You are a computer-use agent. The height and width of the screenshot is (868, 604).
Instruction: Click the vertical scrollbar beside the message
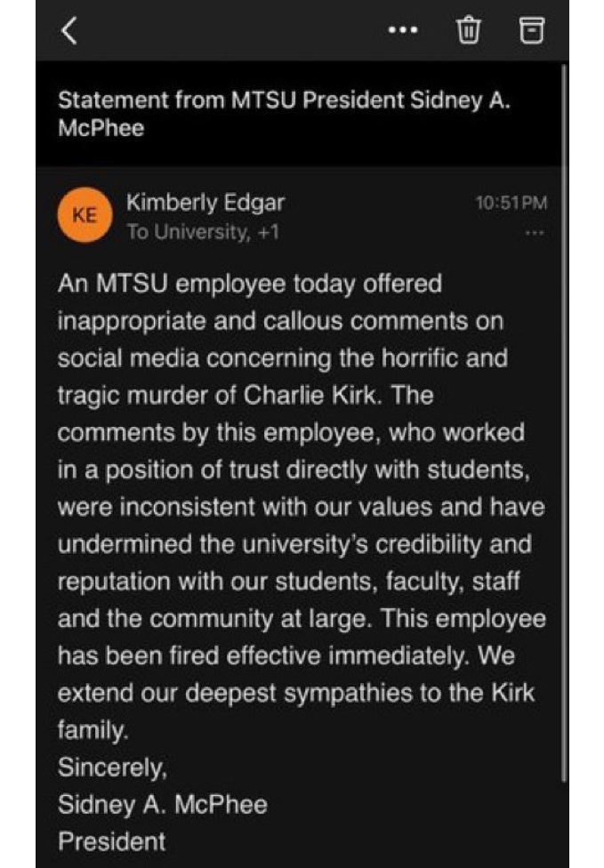pos(564,418)
